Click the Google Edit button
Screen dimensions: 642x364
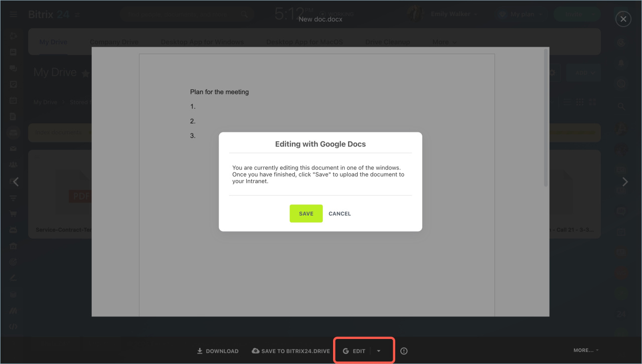coord(354,351)
